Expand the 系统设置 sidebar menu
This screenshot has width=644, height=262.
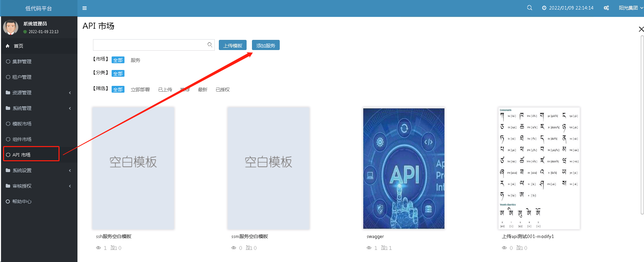(39, 170)
